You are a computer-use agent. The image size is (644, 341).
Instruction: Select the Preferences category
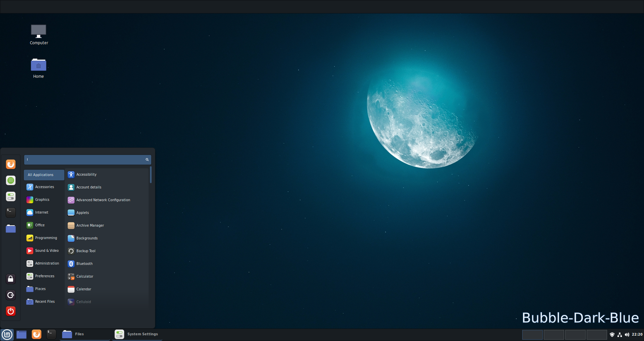click(x=44, y=276)
